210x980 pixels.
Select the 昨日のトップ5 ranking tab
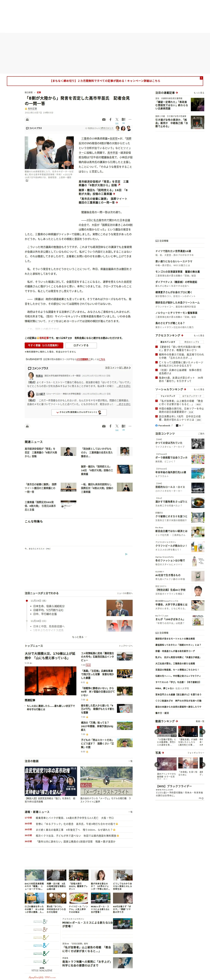click(192, 342)
